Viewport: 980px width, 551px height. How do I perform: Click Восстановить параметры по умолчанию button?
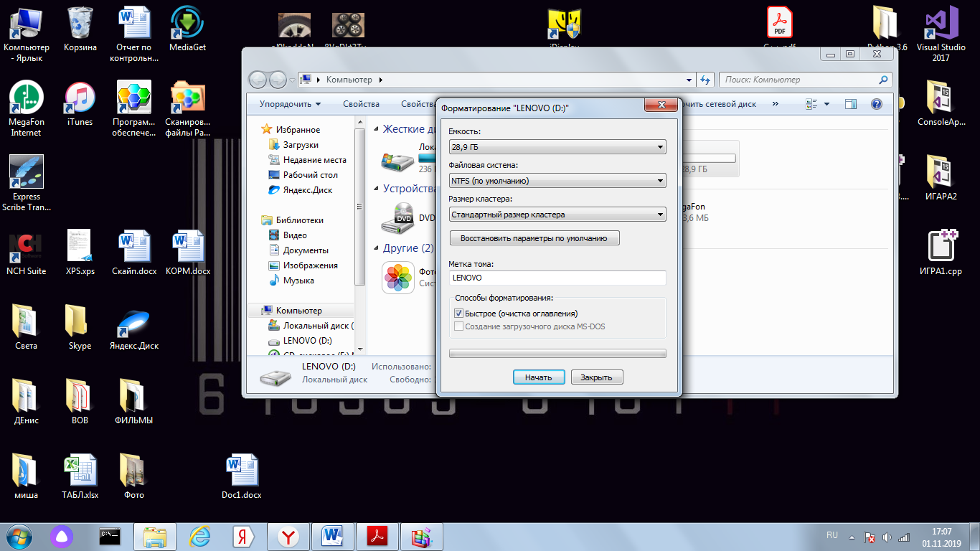coord(534,238)
